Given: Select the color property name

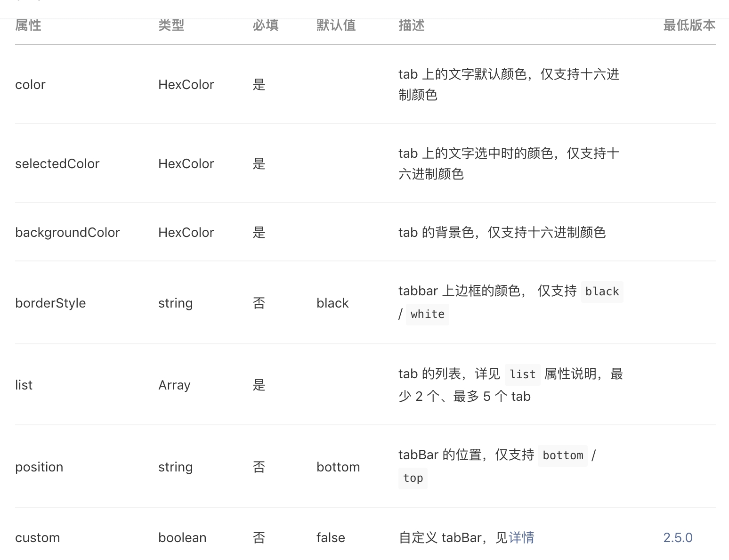Looking at the screenshot, I should point(30,84).
